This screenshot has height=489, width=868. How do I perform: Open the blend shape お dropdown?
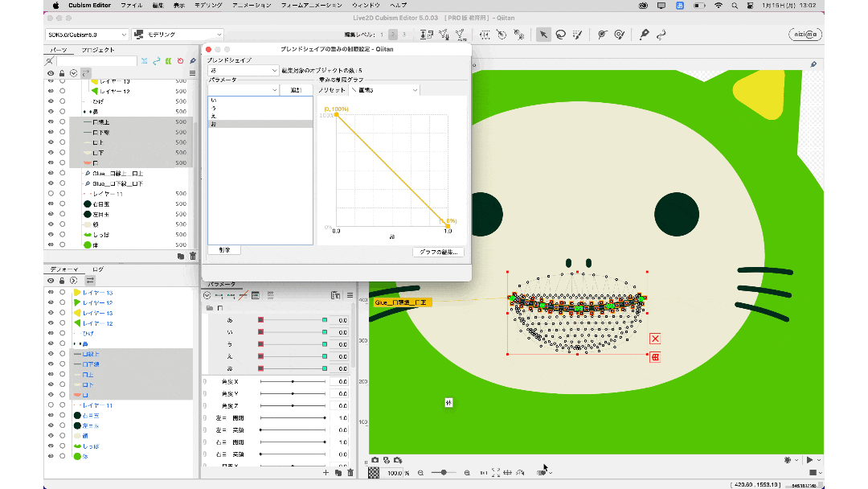click(244, 71)
